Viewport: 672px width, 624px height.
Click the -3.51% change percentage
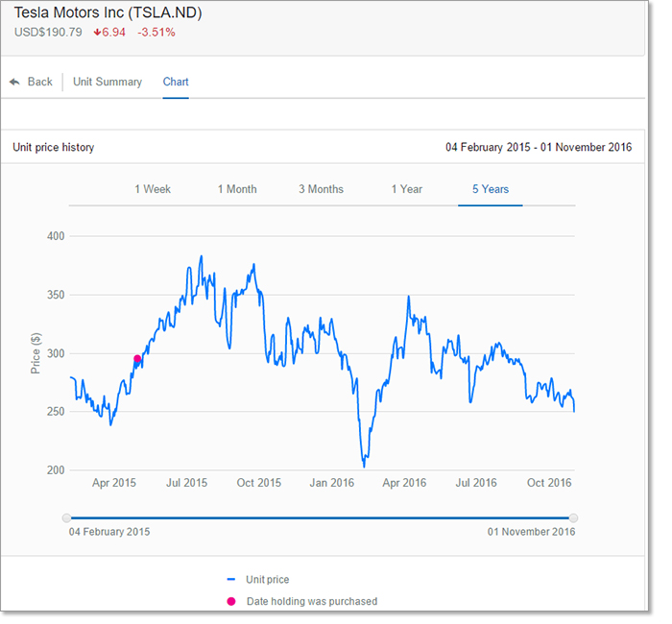[156, 32]
